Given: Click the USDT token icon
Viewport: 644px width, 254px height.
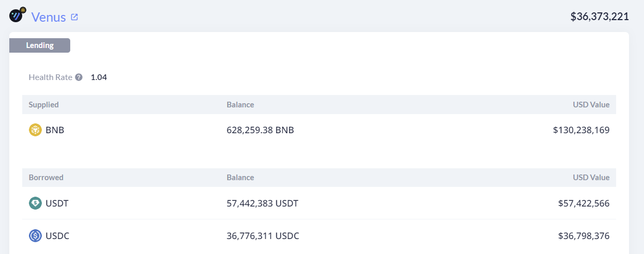Looking at the screenshot, I should pyautogui.click(x=35, y=203).
